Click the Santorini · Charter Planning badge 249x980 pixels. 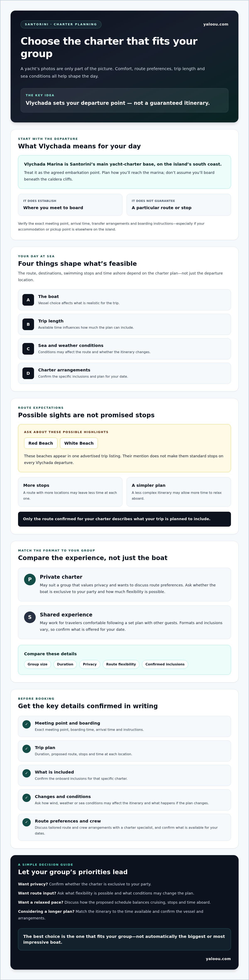pyautogui.click(x=61, y=24)
